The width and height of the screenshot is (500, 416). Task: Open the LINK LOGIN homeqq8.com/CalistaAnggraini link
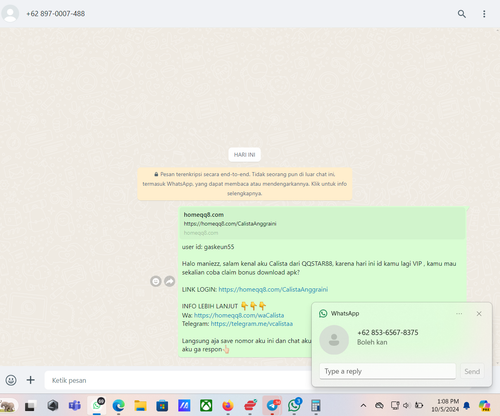click(273, 289)
